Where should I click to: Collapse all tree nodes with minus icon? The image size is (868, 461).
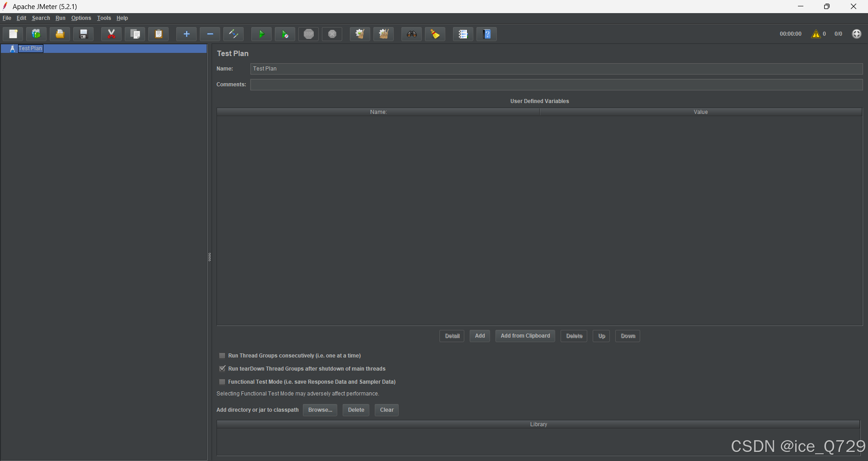coord(209,34)
